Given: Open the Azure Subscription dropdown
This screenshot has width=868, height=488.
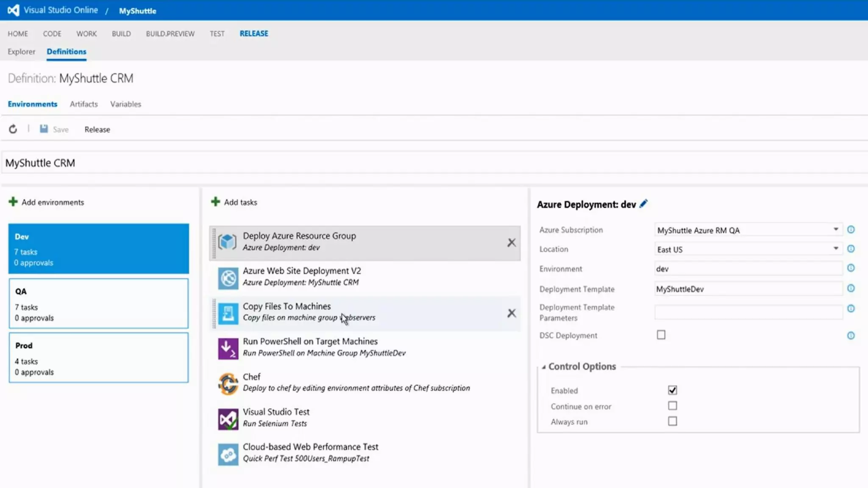Looking at the screenshot, I should tap(835, 230).
